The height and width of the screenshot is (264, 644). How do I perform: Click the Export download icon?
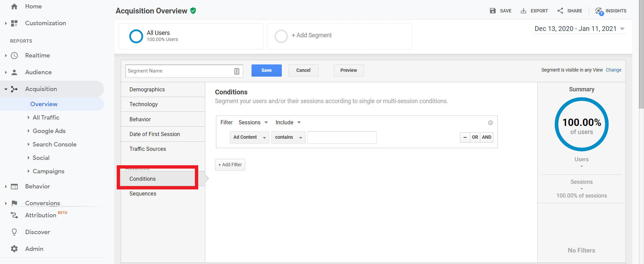(523, 11)
